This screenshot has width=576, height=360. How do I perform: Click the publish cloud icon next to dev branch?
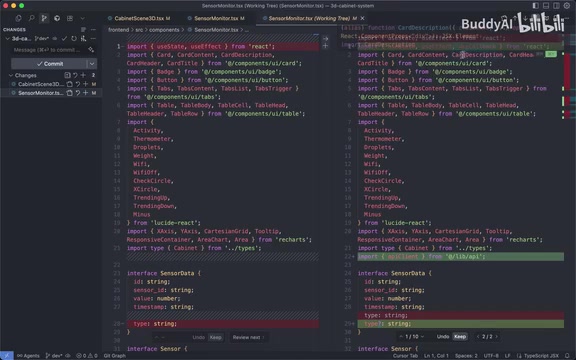point(55,38)
